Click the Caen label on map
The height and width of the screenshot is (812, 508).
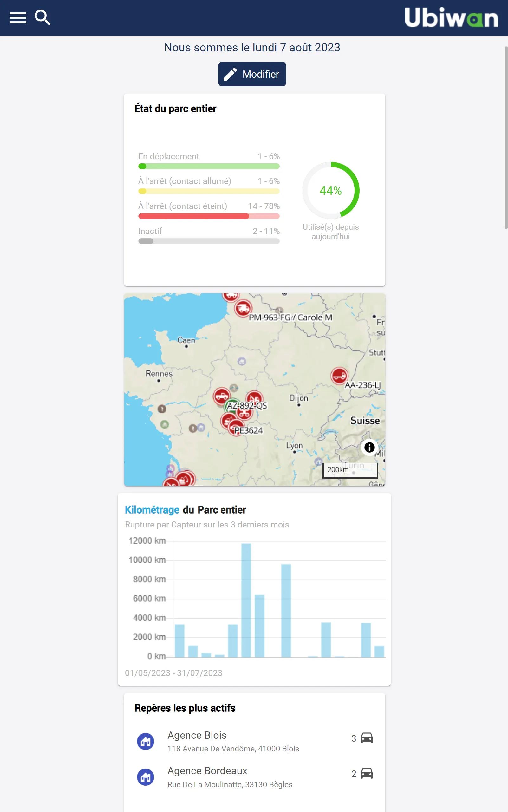186,340
